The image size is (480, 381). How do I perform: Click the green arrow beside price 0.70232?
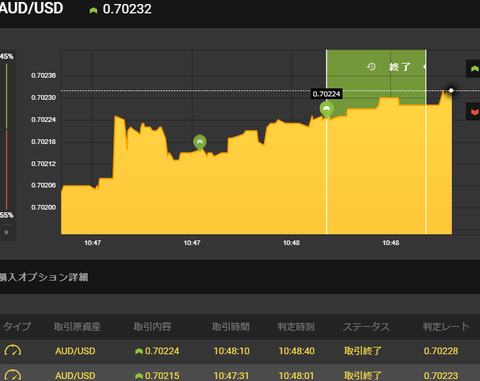(x=93, y=10)
